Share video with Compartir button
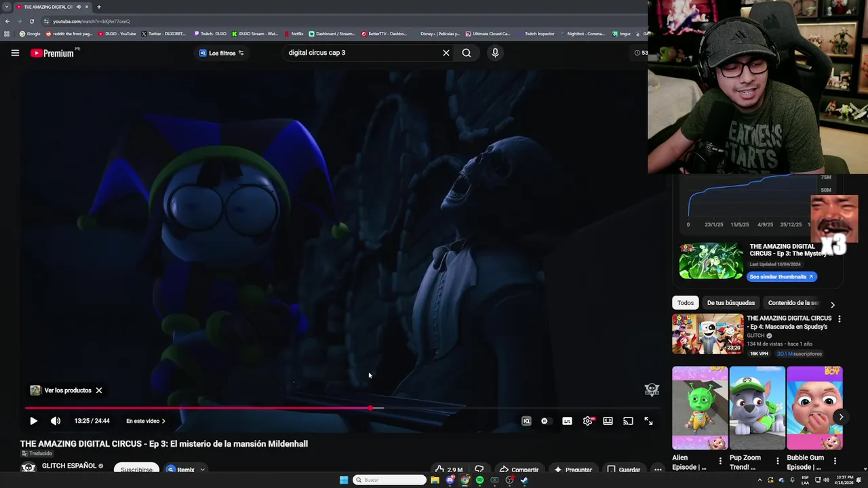 (x=519, y=469)
